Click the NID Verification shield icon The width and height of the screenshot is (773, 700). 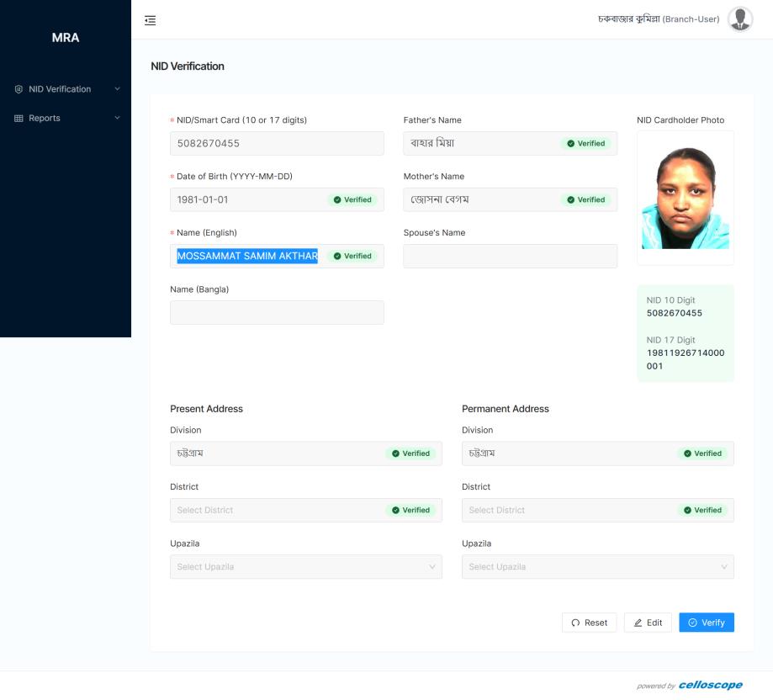coord(19,89)
